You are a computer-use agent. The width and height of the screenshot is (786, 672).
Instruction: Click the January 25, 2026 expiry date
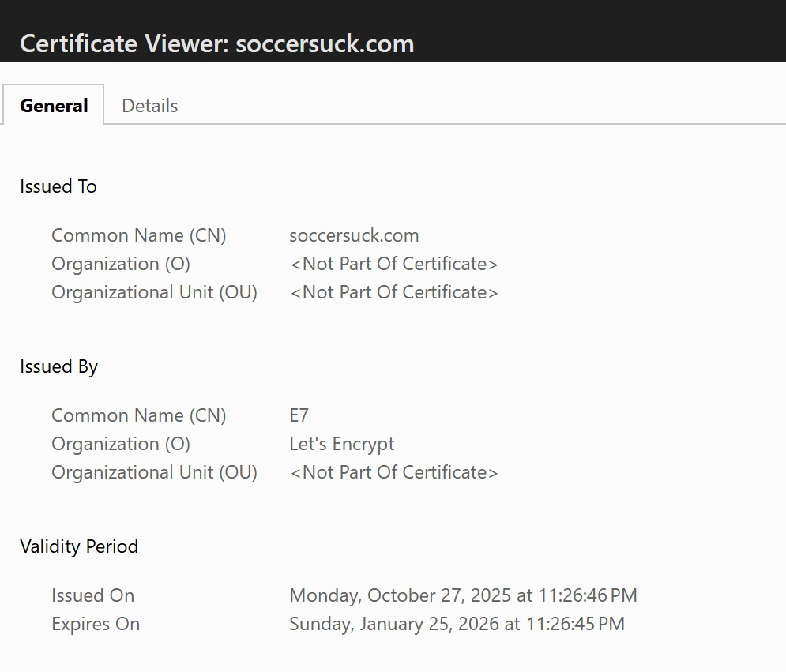457,624
